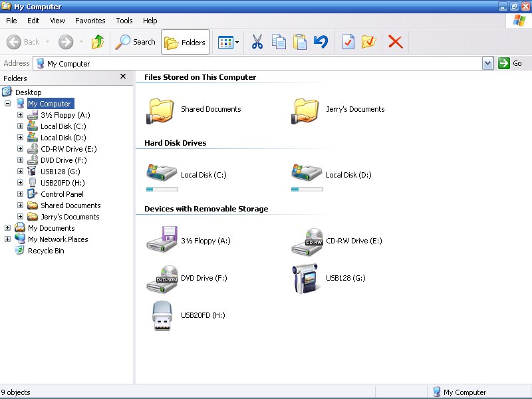Screen dimensions: 532x399
Task: Click the red Delete X icon
Action: tap(395, 42)
